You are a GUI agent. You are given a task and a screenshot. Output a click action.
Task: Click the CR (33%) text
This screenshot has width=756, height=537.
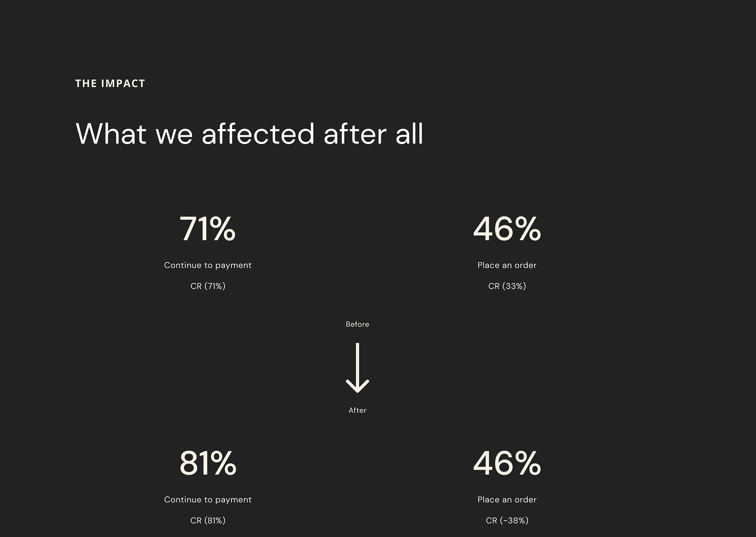tap(507, 286)
